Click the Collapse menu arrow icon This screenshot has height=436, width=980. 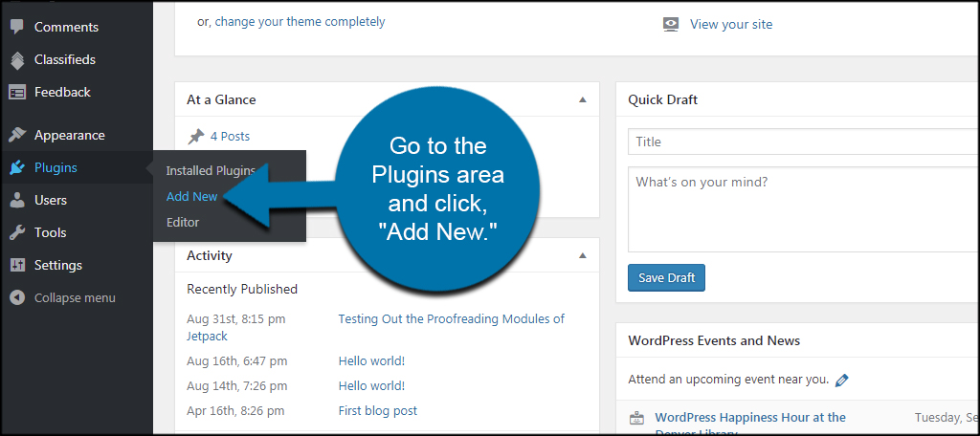click(17, 297)
